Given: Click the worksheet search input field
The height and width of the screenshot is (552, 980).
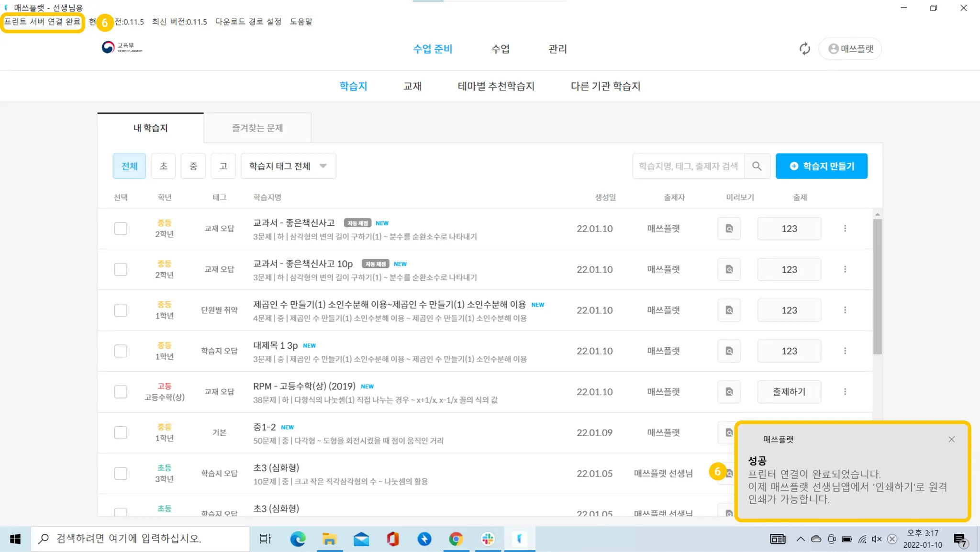Looking at the screenshot, I should (688, 166).
